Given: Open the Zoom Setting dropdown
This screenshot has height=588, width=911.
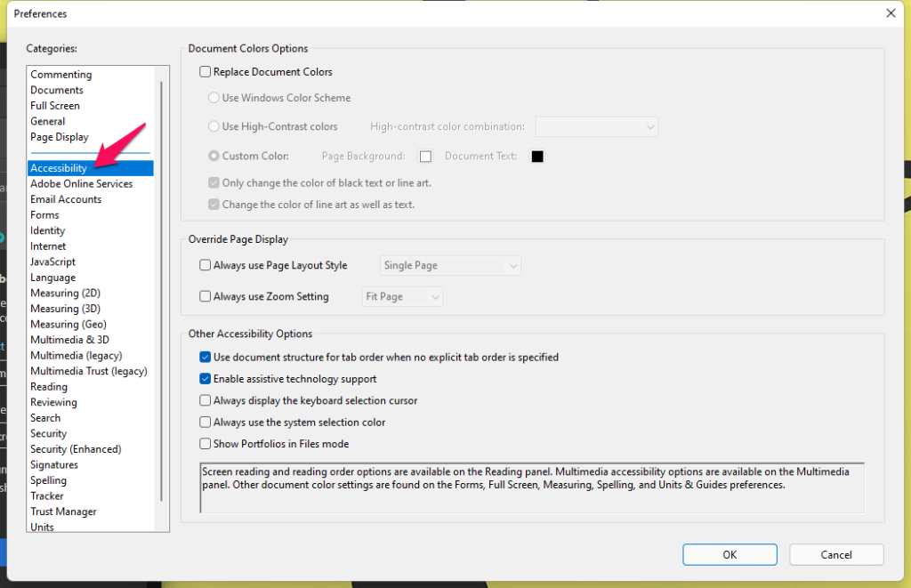Looking at the screenshot, I should click(x=402, y=296).
